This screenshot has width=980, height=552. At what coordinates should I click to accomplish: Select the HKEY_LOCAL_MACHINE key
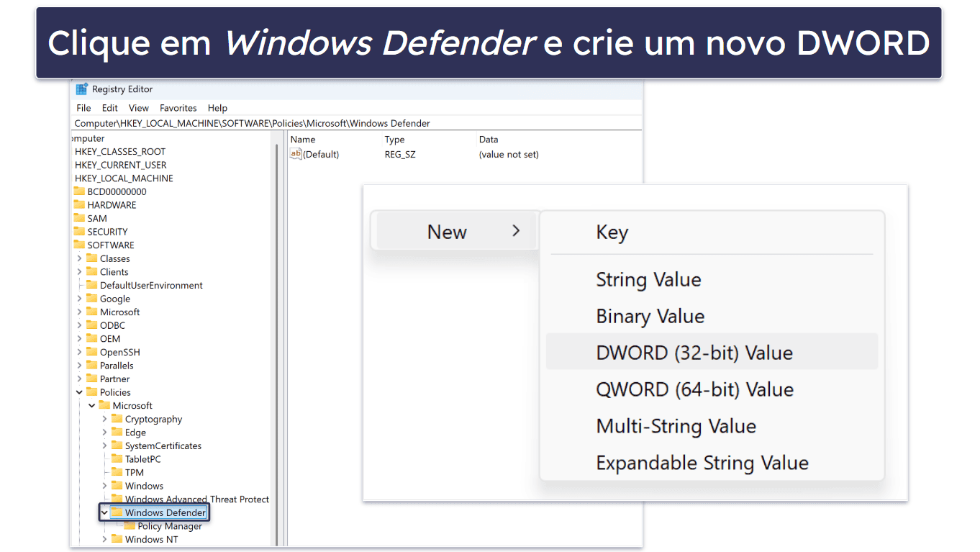coord(124,178)
